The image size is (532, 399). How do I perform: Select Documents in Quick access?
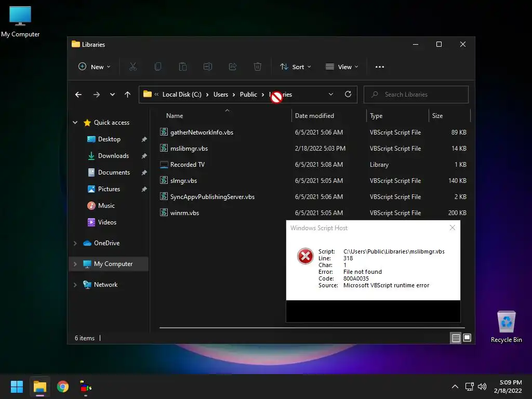114,172
